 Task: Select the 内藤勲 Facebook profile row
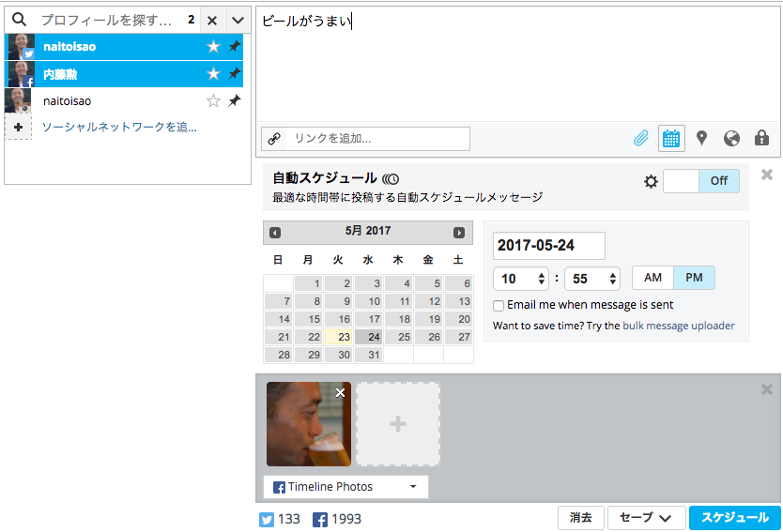point(124,74)
